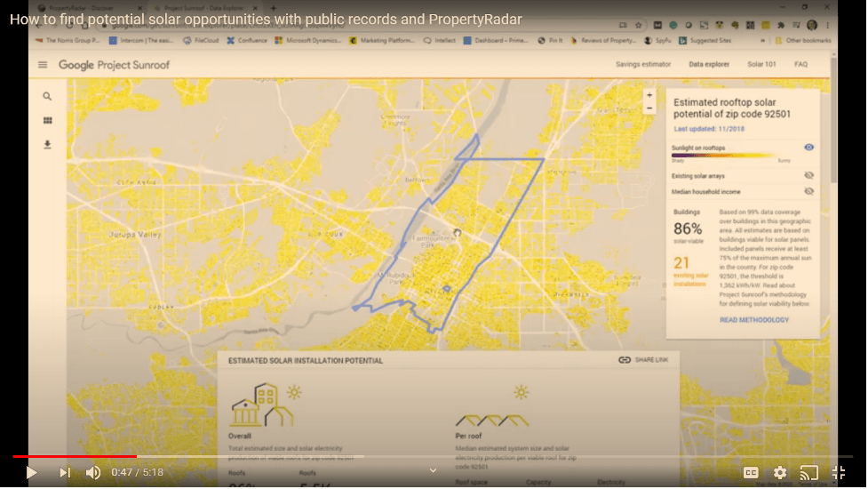
Task: Click the search magnifier in left sidebar
Action: [x=47, y=96]
